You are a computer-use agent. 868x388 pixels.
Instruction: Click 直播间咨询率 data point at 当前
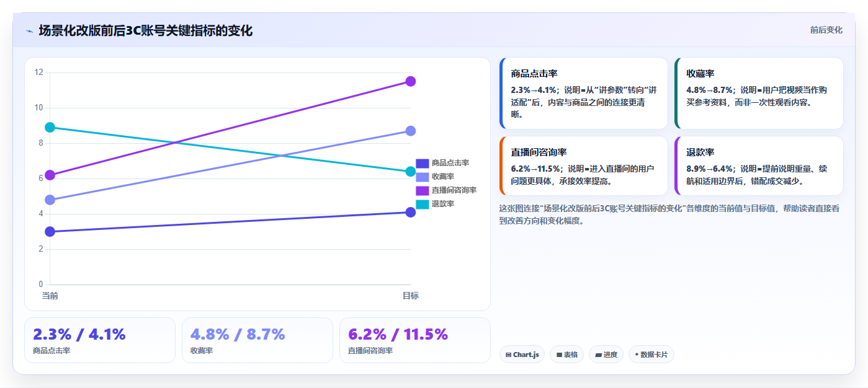click(x=50, y=175)
